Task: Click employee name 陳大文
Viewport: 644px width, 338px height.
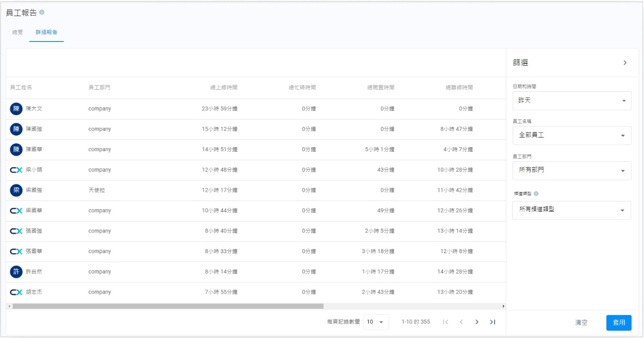Action: coord(34,109)
